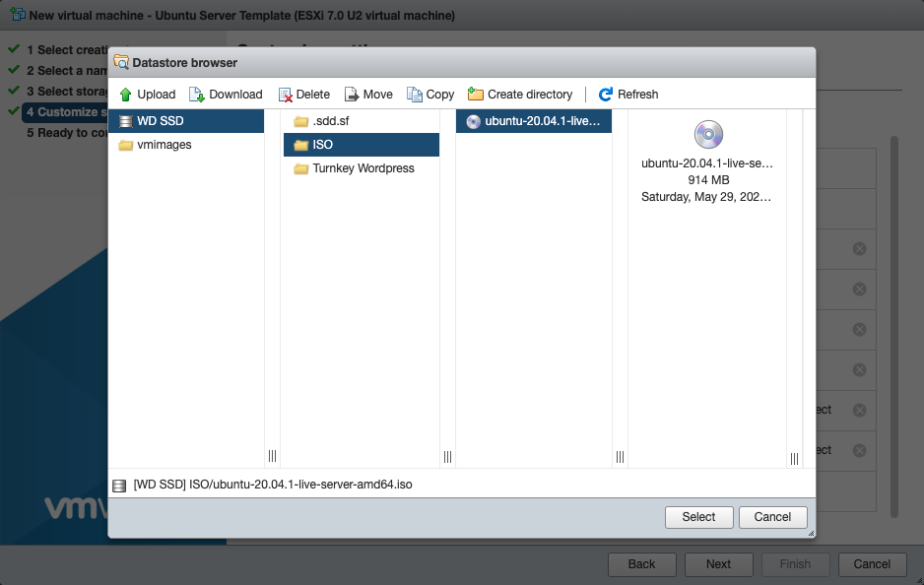
Task: Select the ISO folder
Action: [362, 145]
